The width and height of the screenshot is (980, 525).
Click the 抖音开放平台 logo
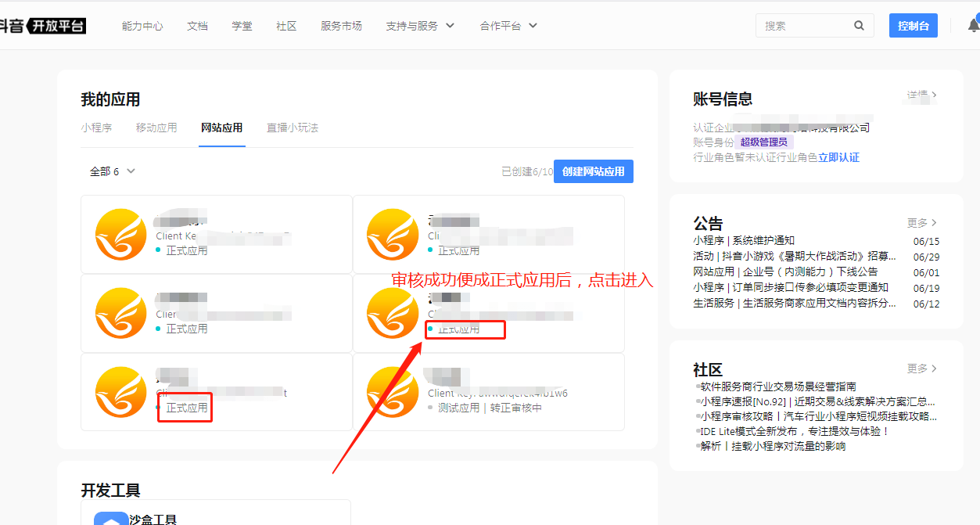click(x=43, y=26)
